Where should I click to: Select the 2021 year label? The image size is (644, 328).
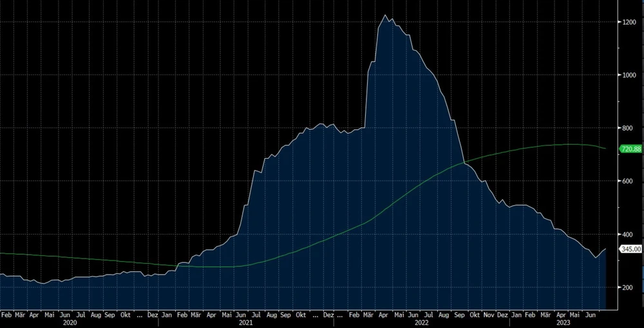click(245, 323)
